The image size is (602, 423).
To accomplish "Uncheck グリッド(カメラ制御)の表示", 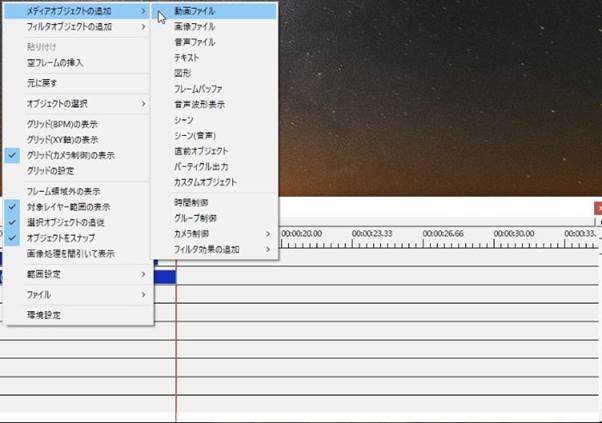I will tap(70, 156).
